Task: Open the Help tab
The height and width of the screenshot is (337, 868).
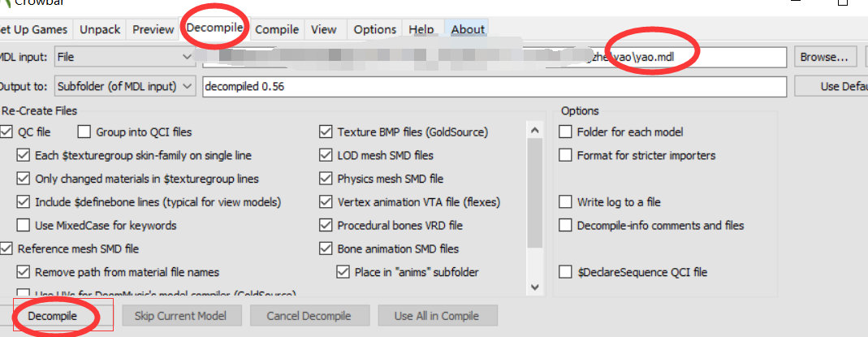Action: 421,30
